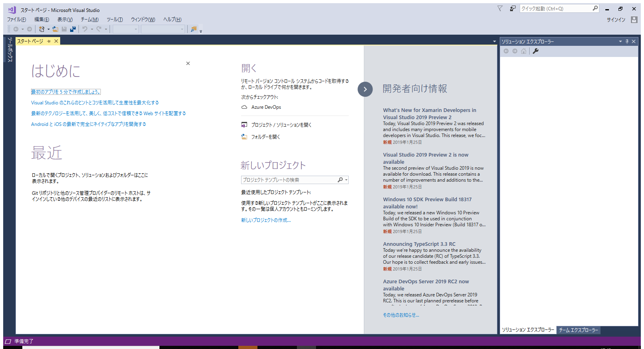Click the account avatar icon next to サインイン
Image resolution: width=644 pixels, height=349 pixels.
click(634, 20)
